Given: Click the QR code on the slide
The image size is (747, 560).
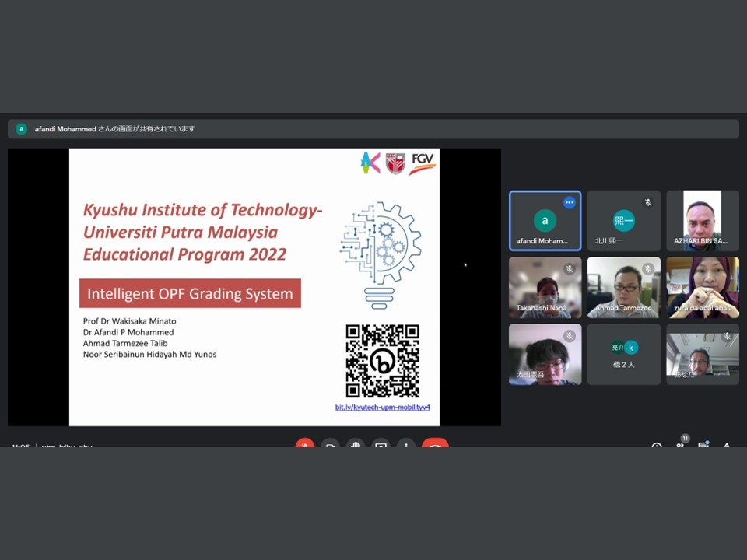Looking at the screenshot, I should pos(383,361).
